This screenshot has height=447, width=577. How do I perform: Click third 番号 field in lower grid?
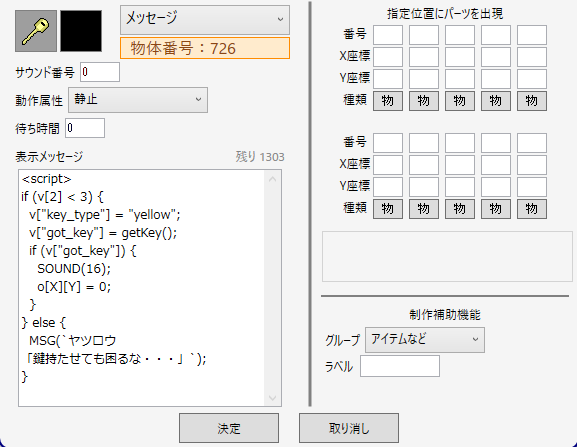(x=460, y=143)
